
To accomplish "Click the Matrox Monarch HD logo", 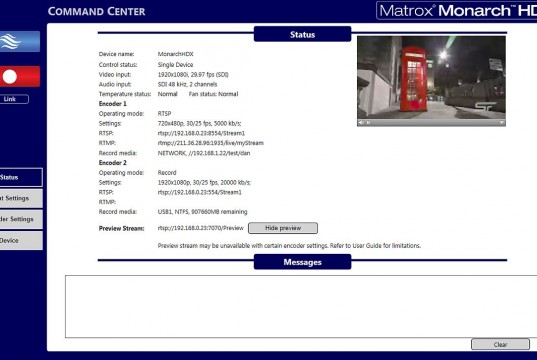I will pyautogui.click(x=457, y=11).
